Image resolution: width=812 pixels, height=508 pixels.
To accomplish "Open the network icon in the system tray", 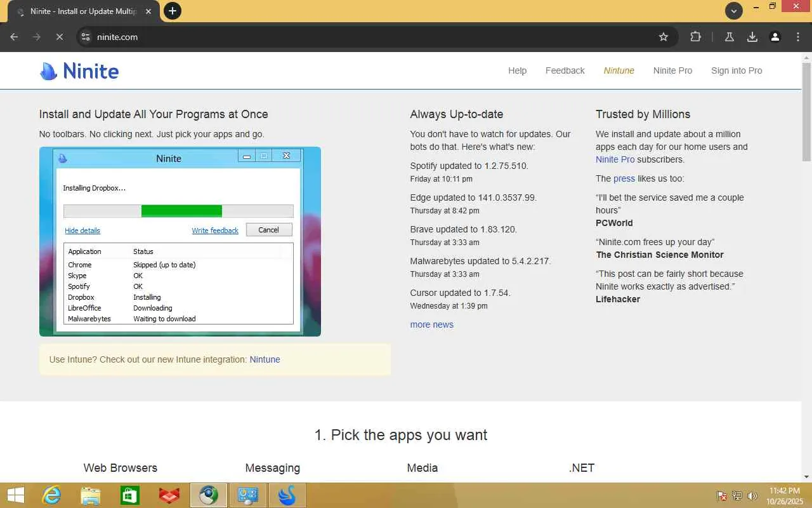I will pyautogui.click(x=737, y=496).
